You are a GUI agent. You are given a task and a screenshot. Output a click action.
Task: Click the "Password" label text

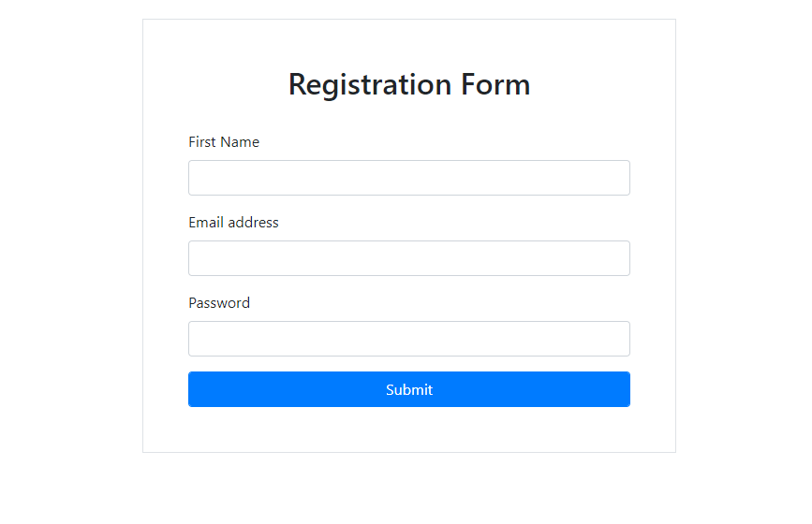[x=219, y=303]
